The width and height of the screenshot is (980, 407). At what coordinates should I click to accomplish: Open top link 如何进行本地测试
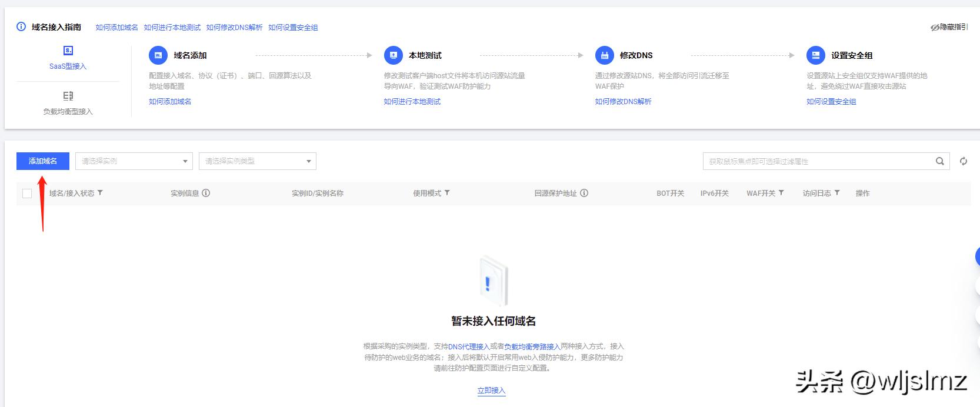[x=172, y=28]
